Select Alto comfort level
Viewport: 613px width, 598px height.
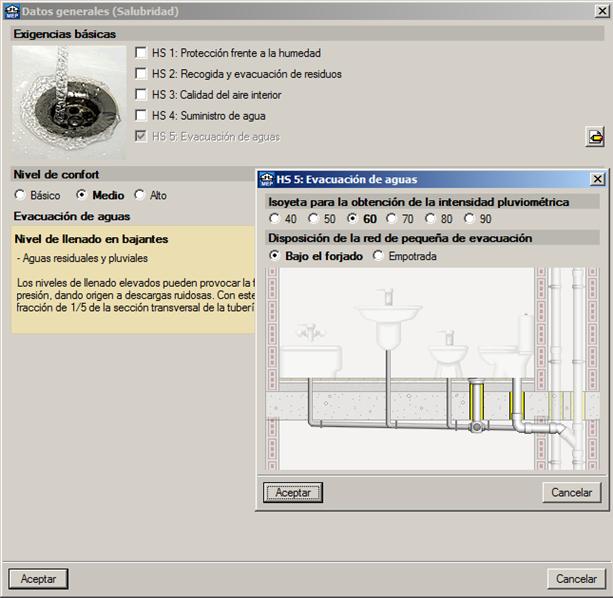click(x=140, y=195)
